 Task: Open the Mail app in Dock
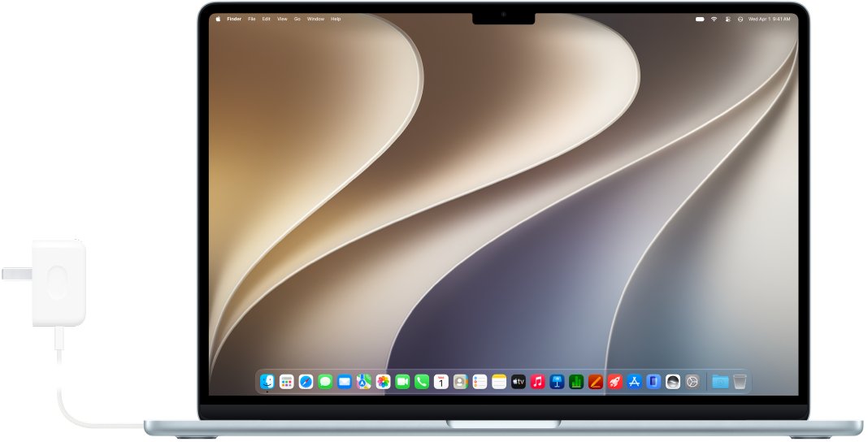345,382
